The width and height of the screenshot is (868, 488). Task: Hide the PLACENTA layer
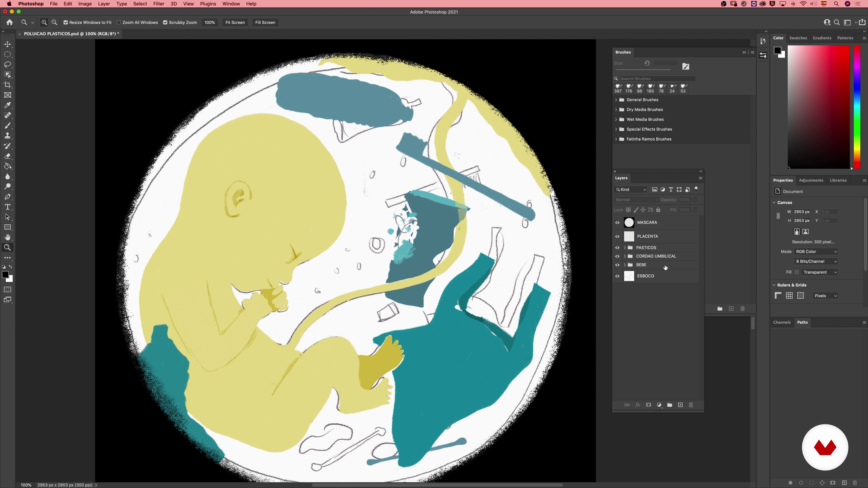click(617, 236)
